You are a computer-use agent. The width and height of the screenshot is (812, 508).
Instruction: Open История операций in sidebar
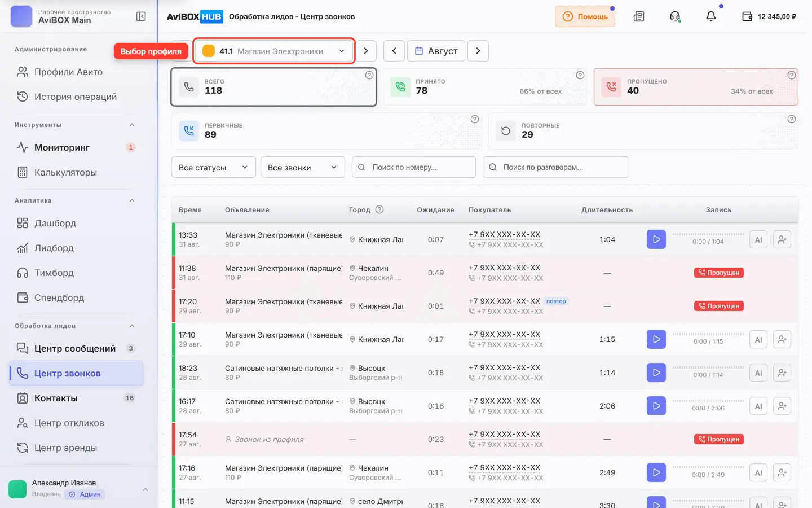[76, 97]
